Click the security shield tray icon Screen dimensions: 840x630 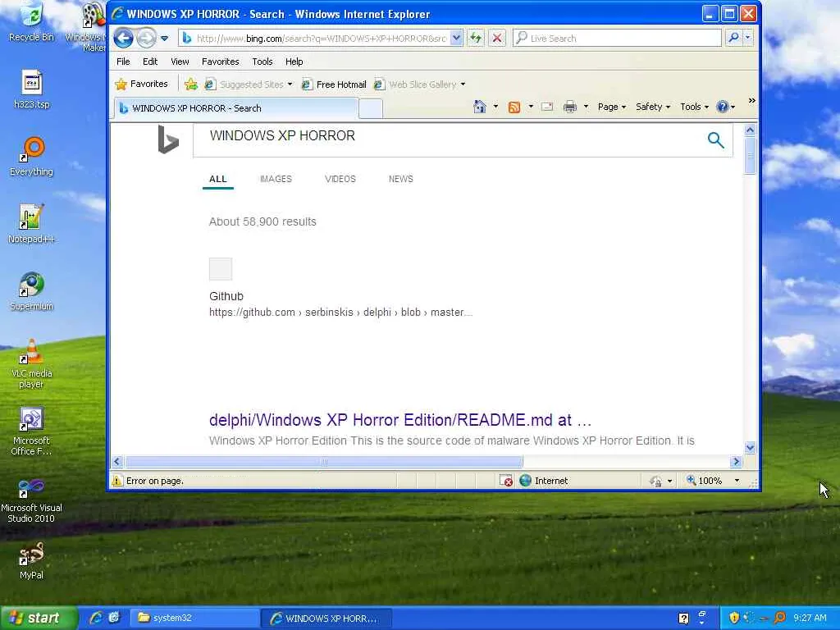coord(734,618)
